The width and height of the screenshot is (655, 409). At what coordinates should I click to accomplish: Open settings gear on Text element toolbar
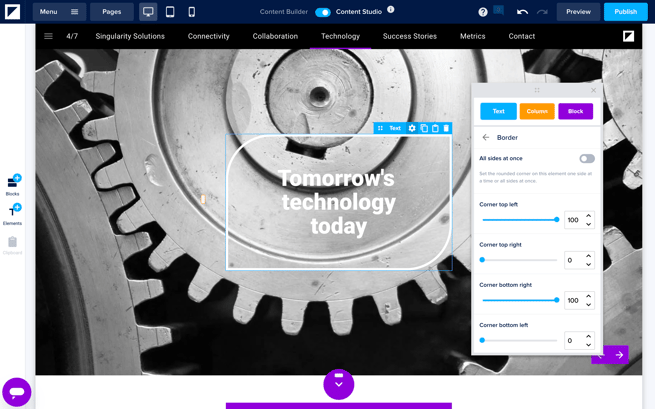pos(412,128)
